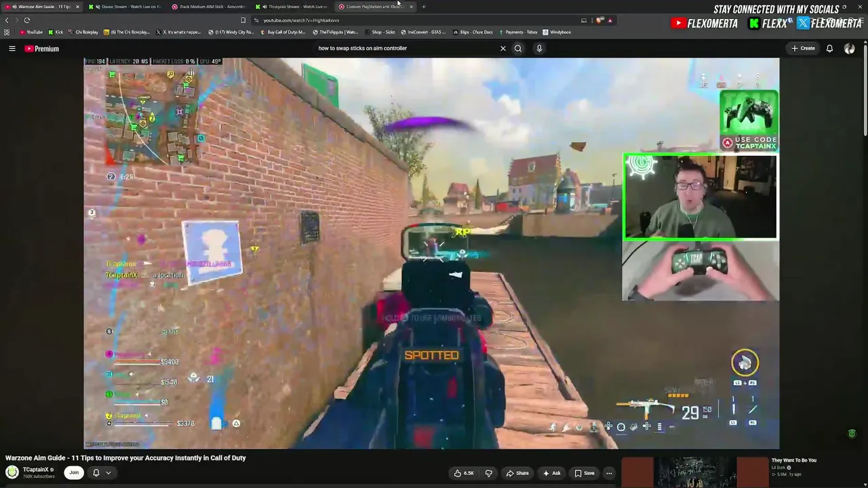
Task: Open Windy City bookmark
Action: tap(231, 32)
